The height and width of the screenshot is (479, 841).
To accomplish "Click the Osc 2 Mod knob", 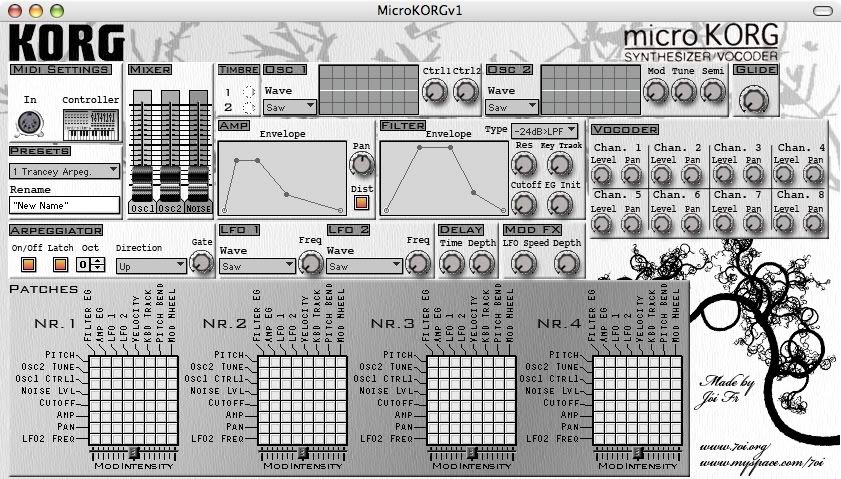I will pyautogui.click(x=655, y=92).
